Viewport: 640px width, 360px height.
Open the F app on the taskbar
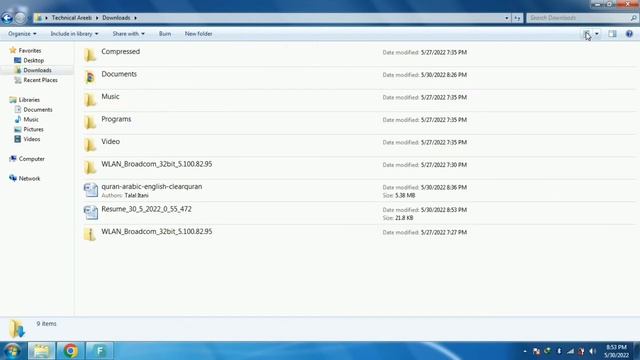[100, 351]
